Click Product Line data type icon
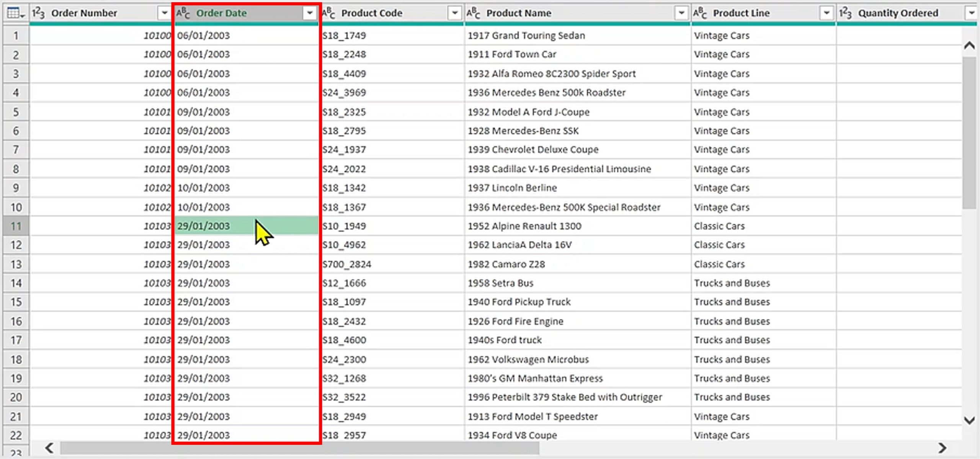The image size is (980, 459). pyautogui.click(x=700, y=13)
